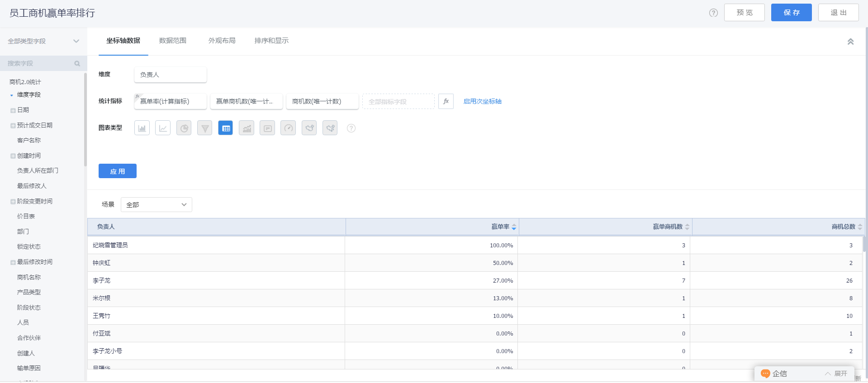Select the bar chart type icon
This screenshot has width=868, height=383.
tap(142, 128)
